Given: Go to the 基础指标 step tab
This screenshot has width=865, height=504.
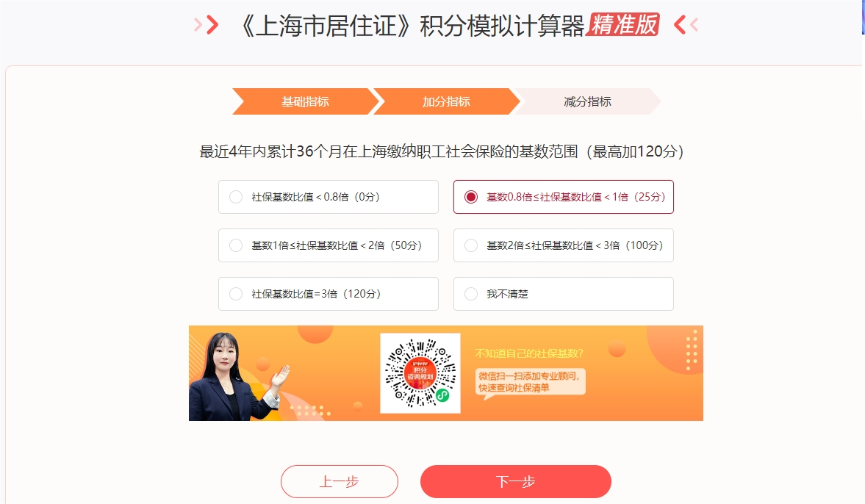Looking at the screenshot, I should (x=306, y=101).
